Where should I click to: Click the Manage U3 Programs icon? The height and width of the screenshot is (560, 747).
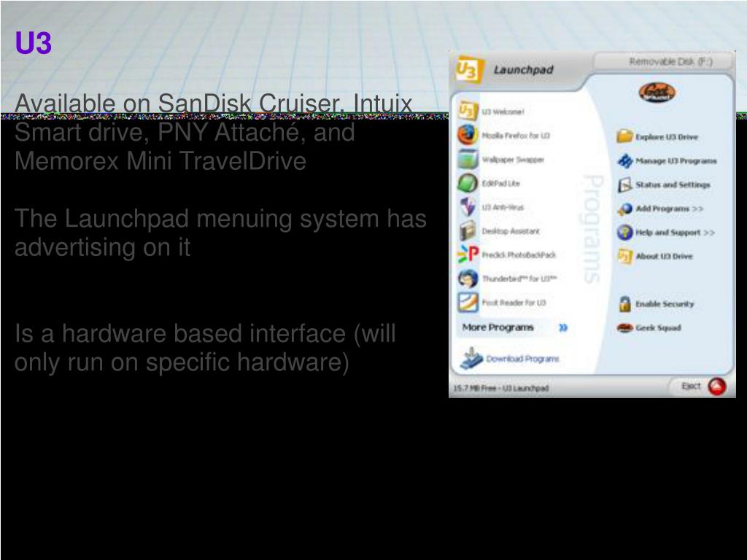pyautogui.click(x=624, y=160)
